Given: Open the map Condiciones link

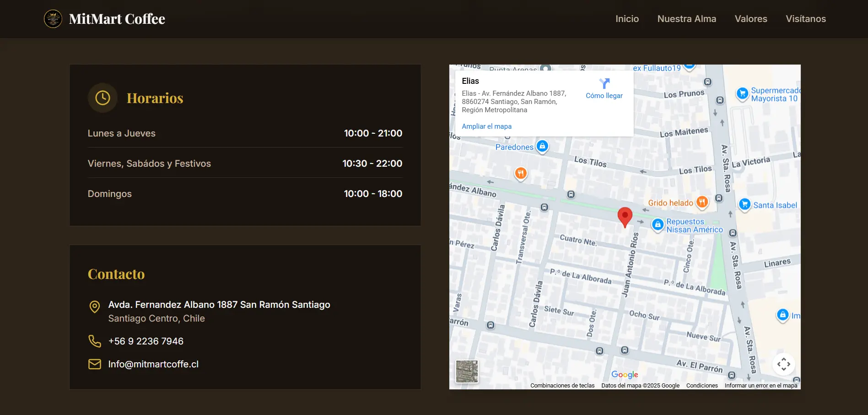Looking at the screenshot, I should [x=701, y=386].
